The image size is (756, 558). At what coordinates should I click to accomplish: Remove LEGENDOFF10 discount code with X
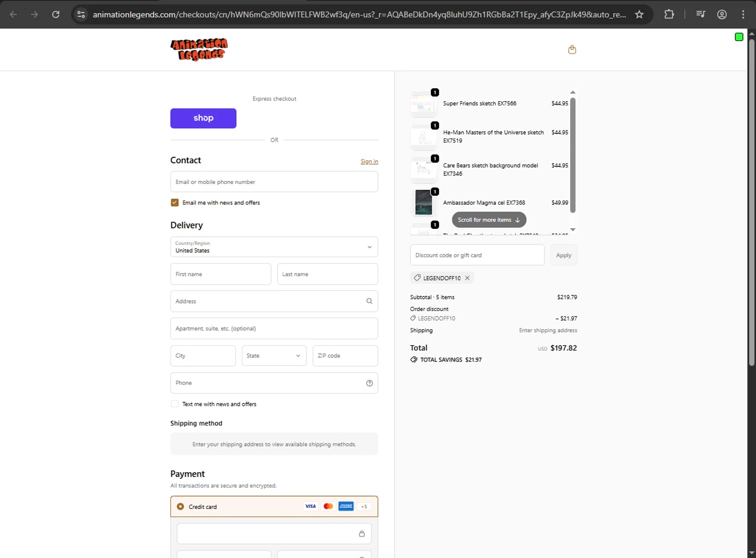pos(467,278)
